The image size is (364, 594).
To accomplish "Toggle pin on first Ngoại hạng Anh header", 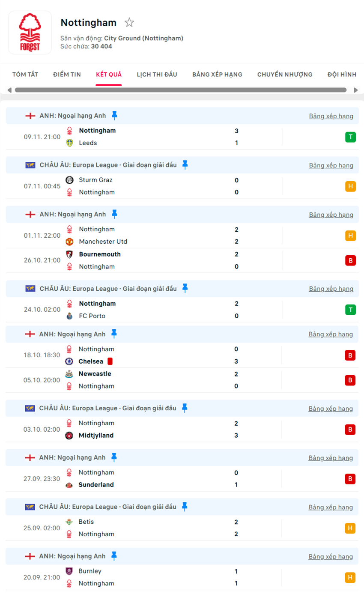I will tap(114, 116).
